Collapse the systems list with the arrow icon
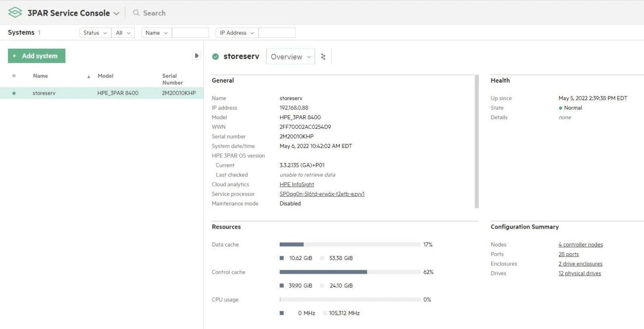 point(196,56)
